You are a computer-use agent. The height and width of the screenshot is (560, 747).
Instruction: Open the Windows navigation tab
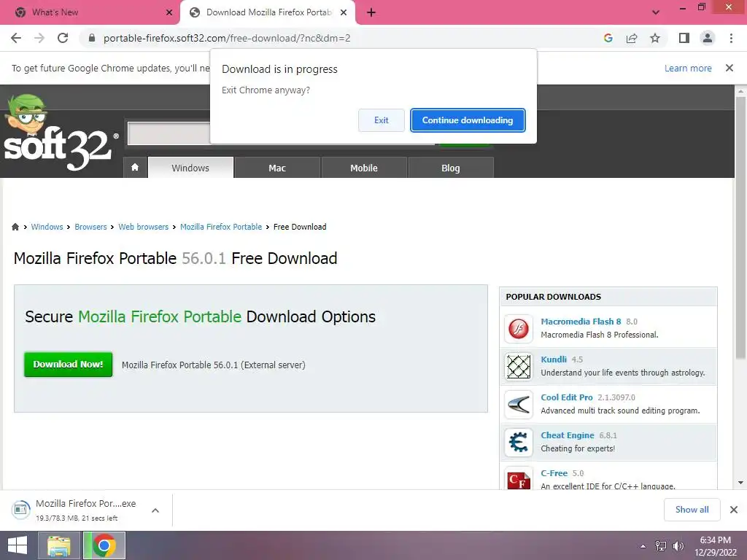(x=190, y=168)
